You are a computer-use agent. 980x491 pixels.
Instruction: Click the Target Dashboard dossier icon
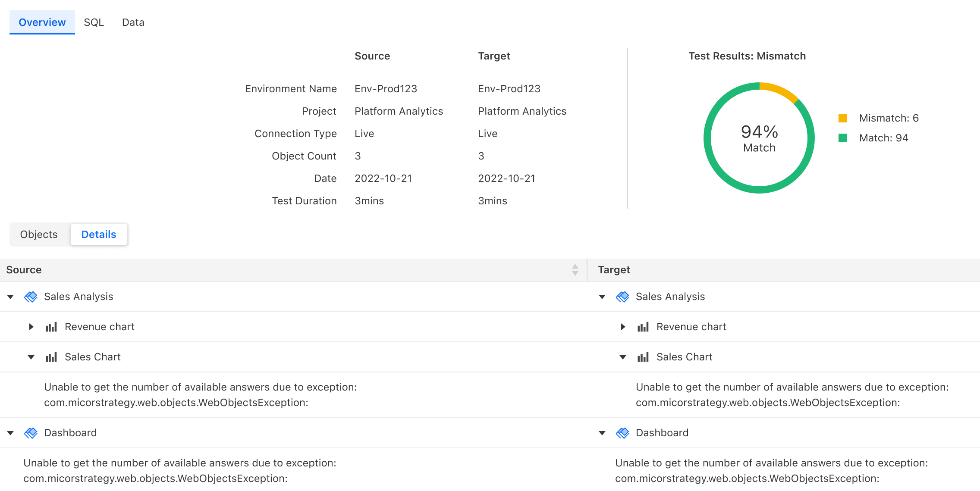[622, 433]
